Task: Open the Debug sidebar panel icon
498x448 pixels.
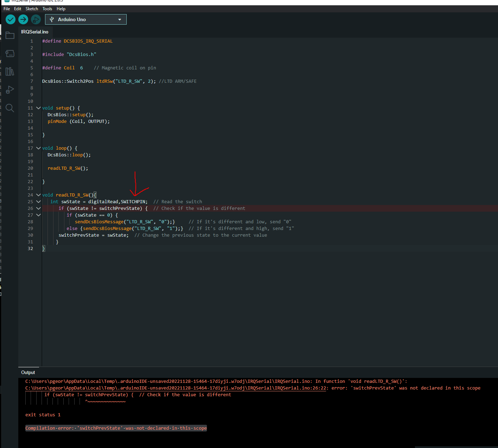Action: point(10,90)
